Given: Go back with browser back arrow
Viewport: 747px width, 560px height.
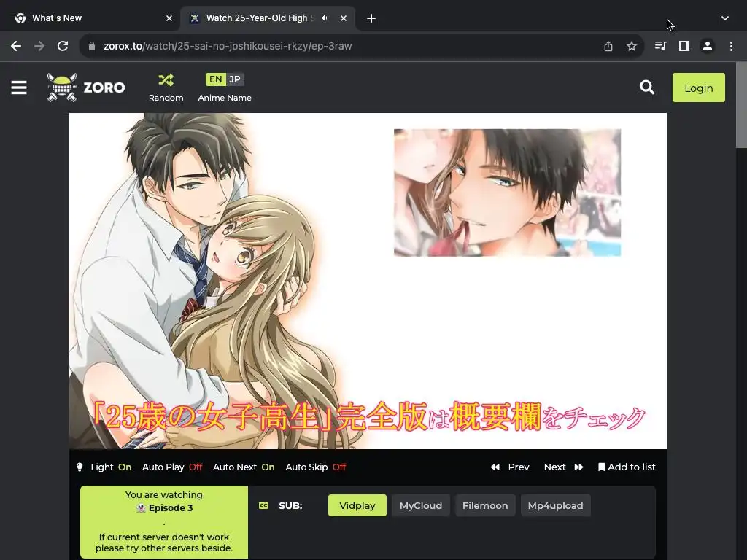Looking at the screenshot, I should (x=16, y=46).
